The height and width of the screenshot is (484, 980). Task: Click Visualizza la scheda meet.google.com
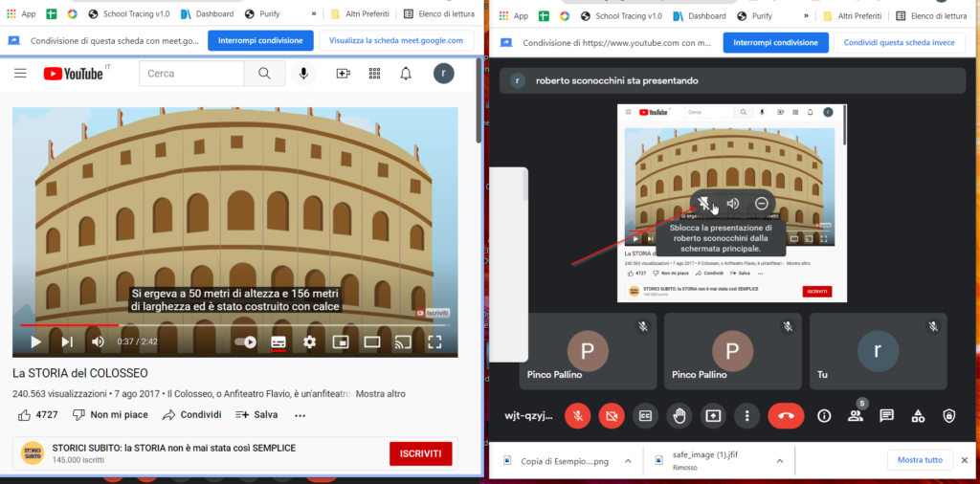click(x=395, y=40)
